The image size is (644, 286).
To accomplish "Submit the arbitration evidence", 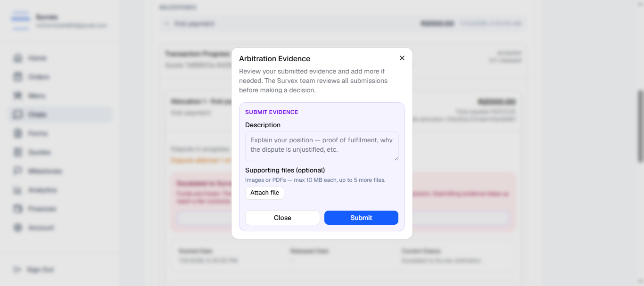I will (x=361, y=218).
